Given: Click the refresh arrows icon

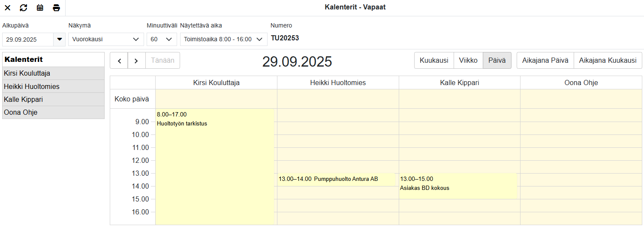Looking at the screenshot, I should click(24, 8).
